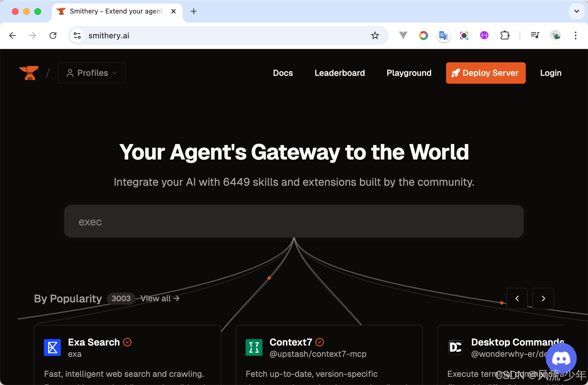Click Context7 verified badge
Screen dimensions: 588x385
(320, 342)
